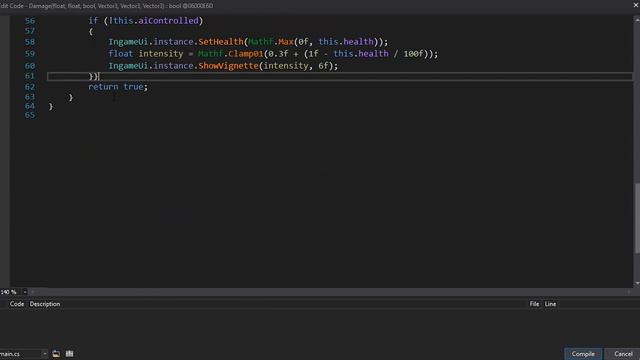Sort errors by the Code column
This screenshot has height=360, width=640.
[x=17, y=304]
